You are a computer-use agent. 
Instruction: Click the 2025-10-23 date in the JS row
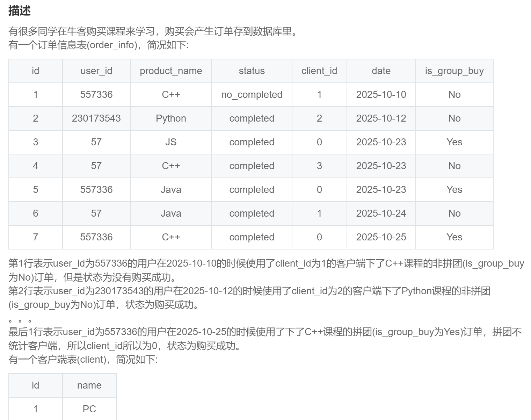click(381, 142)
